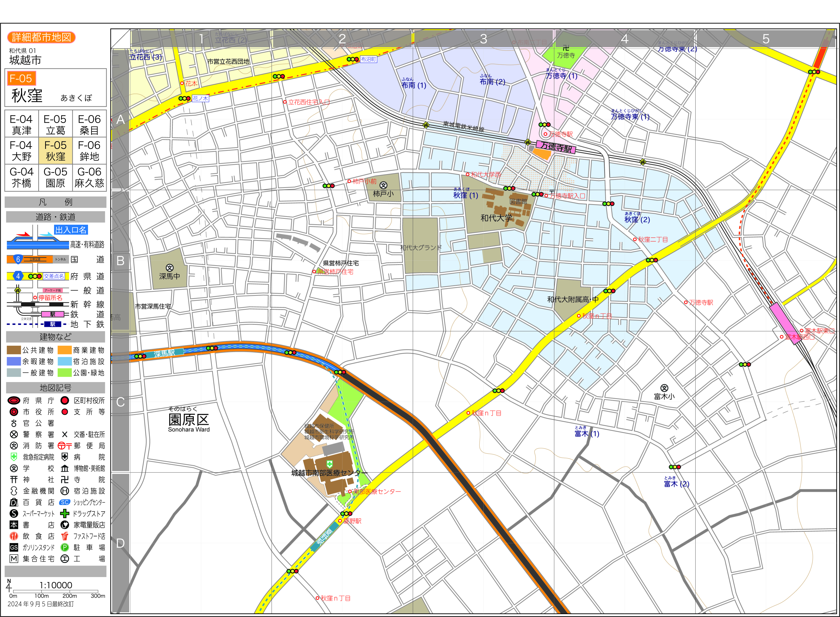This screenshot has width=840, height=617.
Task: Click the brown 公共建物 color swatch
Action: tap(14, 350)
